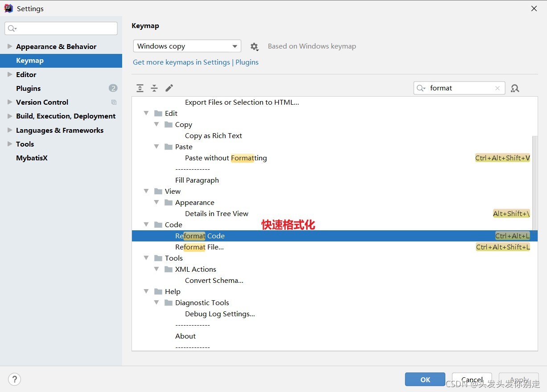
Task: Select the Reformat File... action row
Action: 335,247
